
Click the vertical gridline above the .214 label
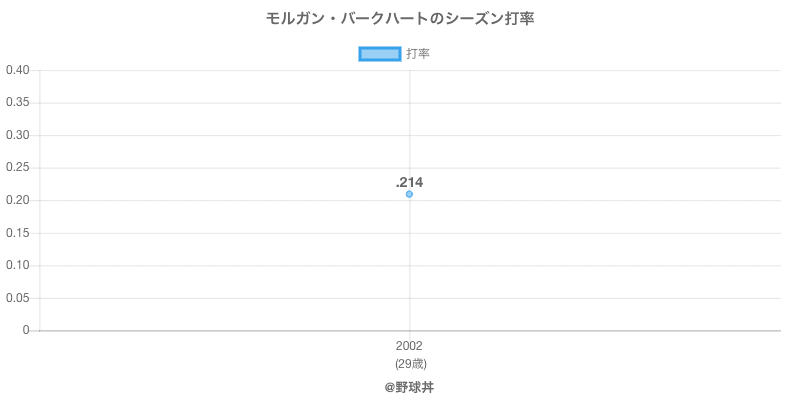tap(410, 120)
